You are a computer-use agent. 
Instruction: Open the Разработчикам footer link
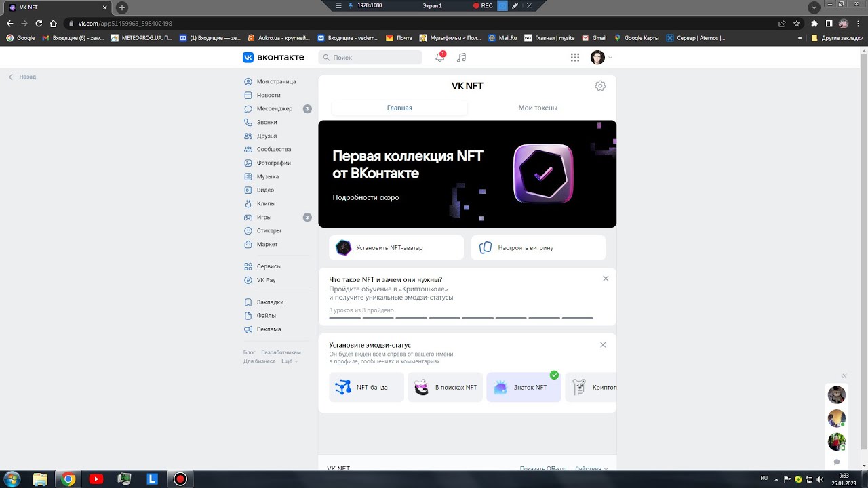tap(281, 352)
